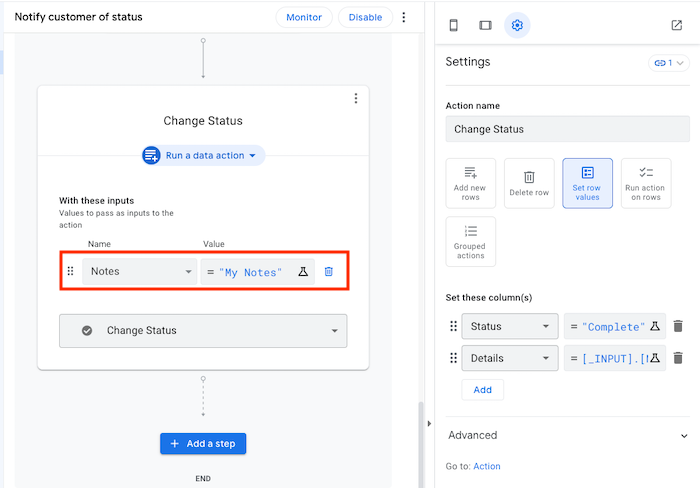Click the Change Status step title
The height and width of the screenshot is (488, 700).
[x=203, y=121]
